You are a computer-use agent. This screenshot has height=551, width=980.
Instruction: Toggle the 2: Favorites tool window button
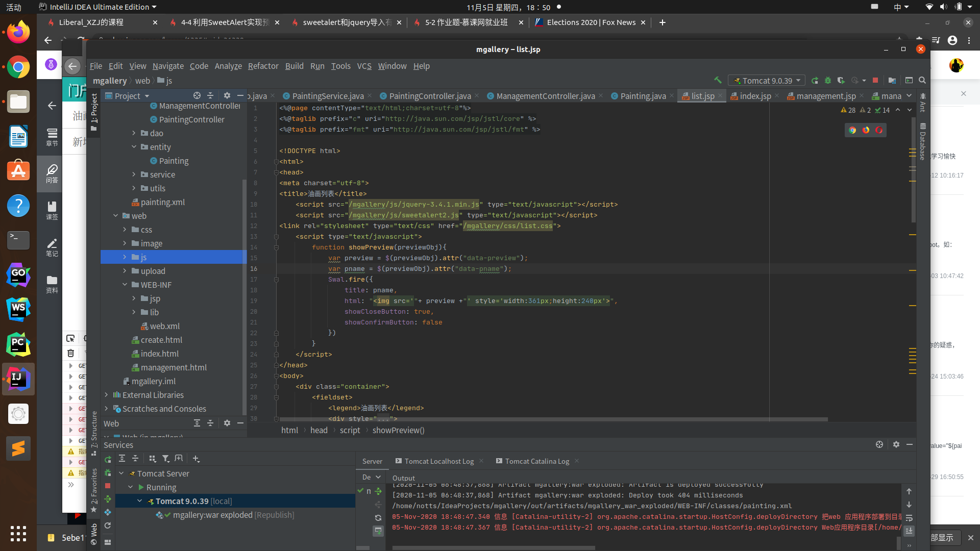[x=94, y=490]
